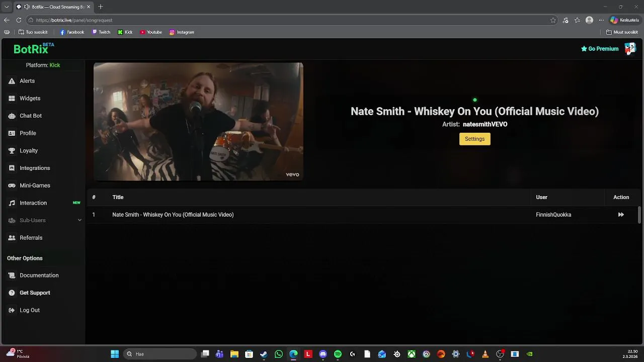Screen dimensions: 644x362
Task: Open the Youtube bookmark
Action: click(x=151, y=32)
